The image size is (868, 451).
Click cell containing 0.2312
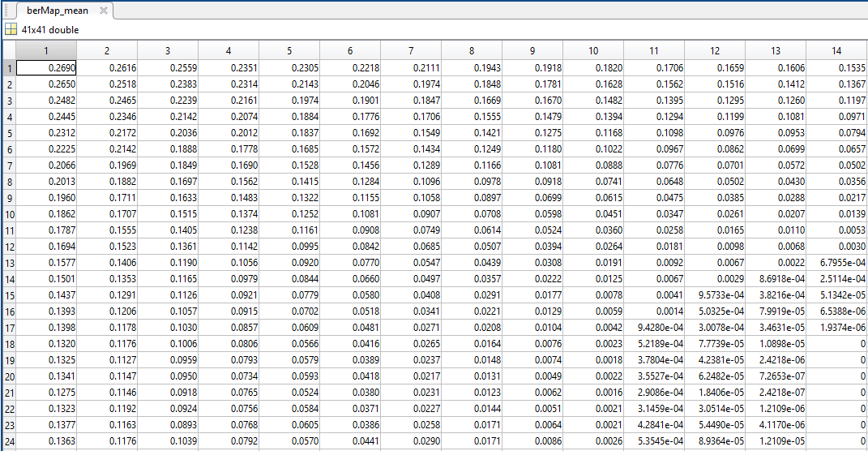[46, 133]
